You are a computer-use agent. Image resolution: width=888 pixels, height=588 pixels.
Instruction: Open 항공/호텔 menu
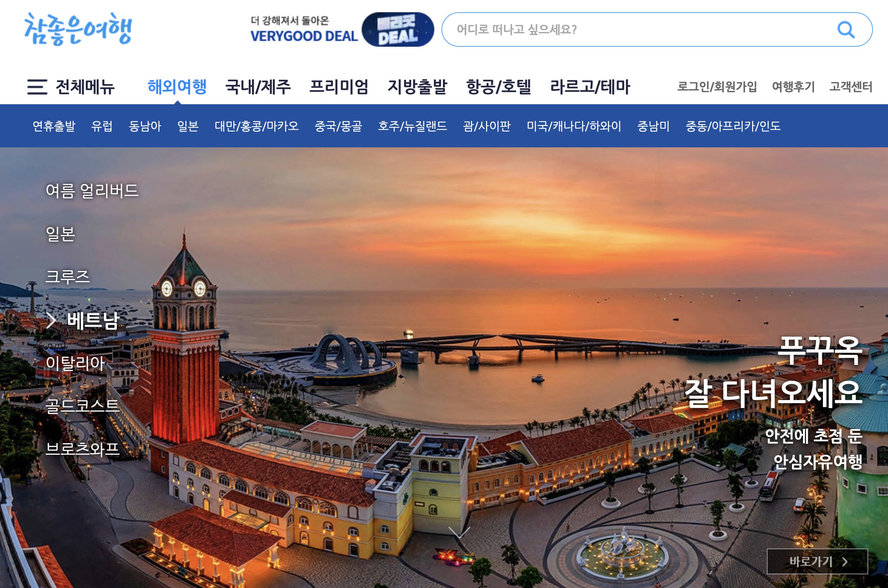pos(498,87)
